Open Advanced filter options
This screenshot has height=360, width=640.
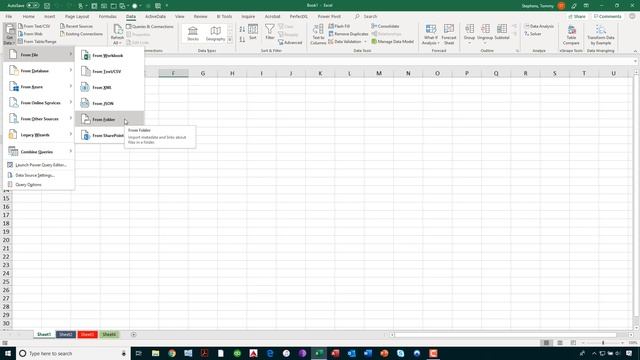click(290, 42)
